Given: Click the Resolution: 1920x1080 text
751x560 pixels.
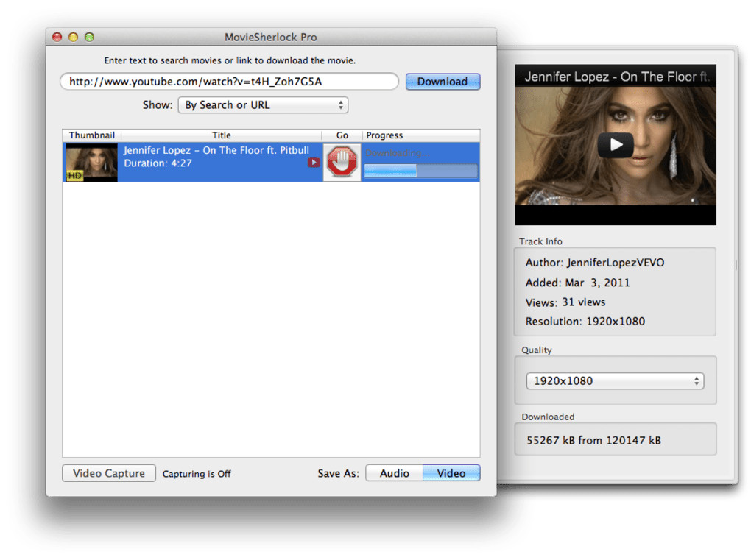Looking at the screenshot, I should coord(585,322).
